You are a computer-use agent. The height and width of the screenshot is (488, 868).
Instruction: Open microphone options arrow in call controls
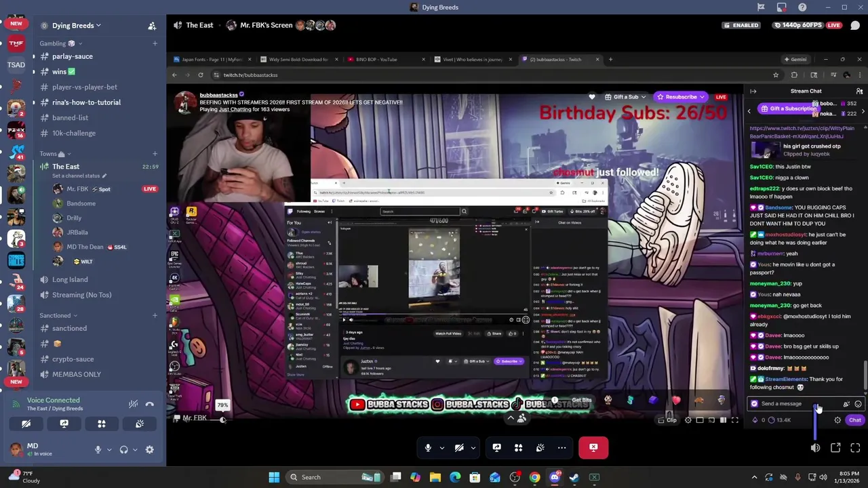(441, 447)
